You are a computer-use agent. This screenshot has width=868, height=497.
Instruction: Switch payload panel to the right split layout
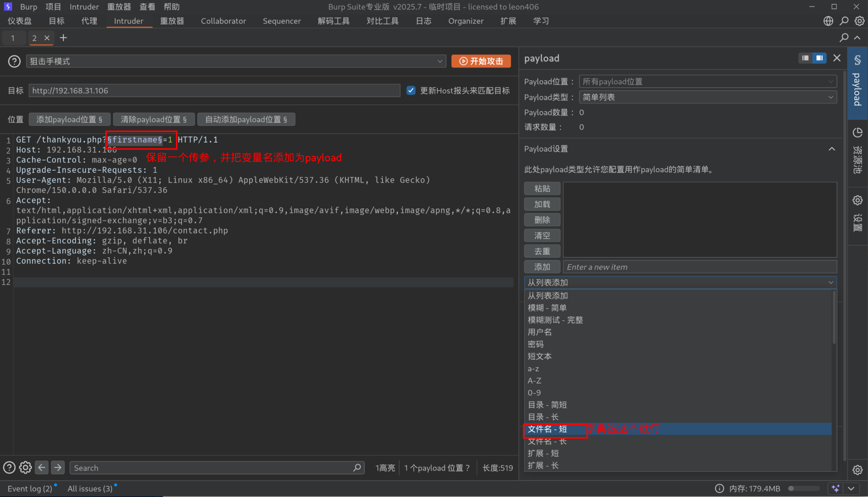pyautogui.click(x=819, y=58)
